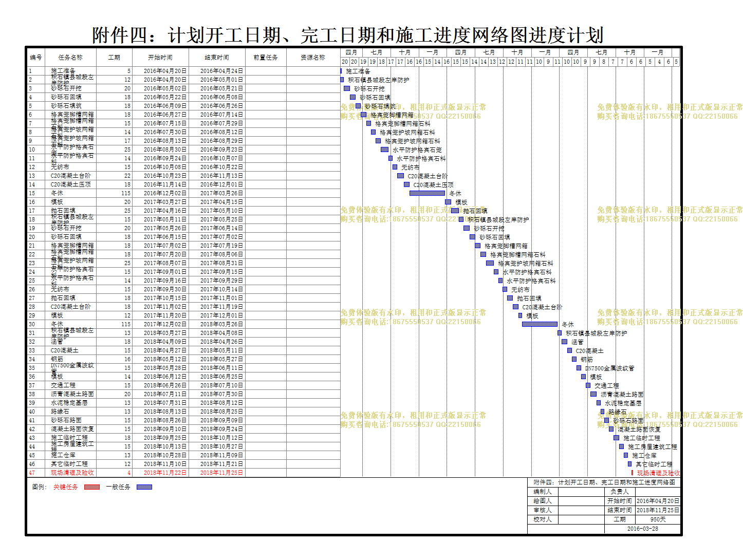Click the 交通工程 Gantt bar
The image size is (743, 560).
588,385
